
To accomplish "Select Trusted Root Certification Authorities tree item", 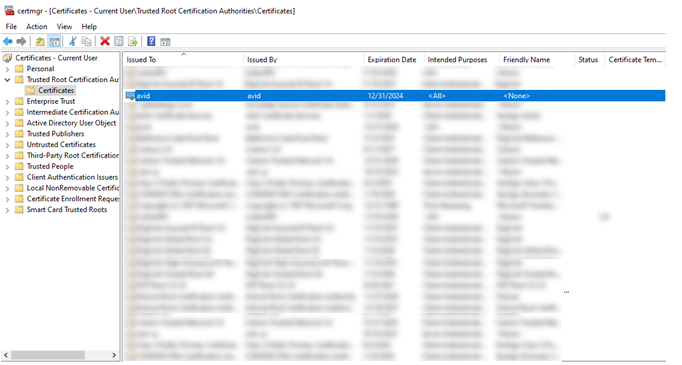I will pyautogui.click(x=72, y=80).
